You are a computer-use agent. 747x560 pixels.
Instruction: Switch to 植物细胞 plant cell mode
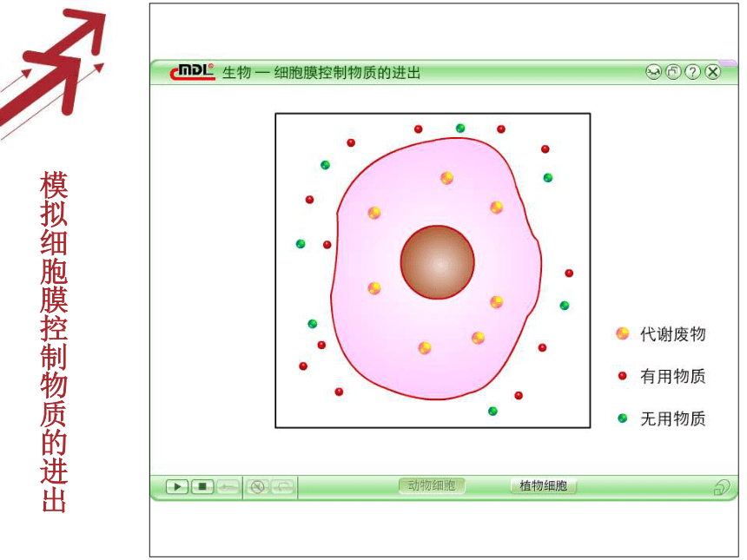tap(544, 485)
